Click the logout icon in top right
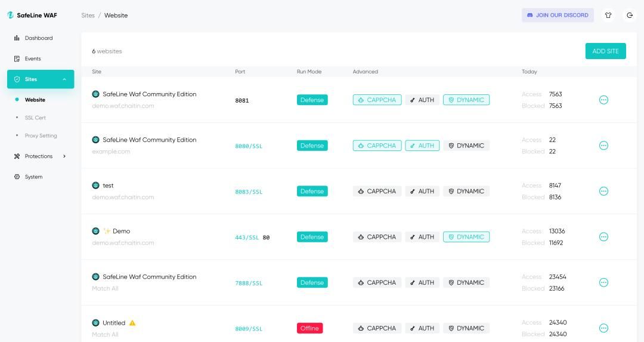The image size is (644, 342). pos(630,16)
